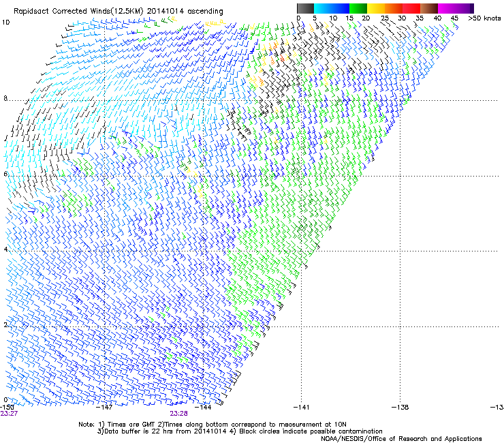Click the 23:28 time label
The image size is (504, 443).
tap(178, 414)
